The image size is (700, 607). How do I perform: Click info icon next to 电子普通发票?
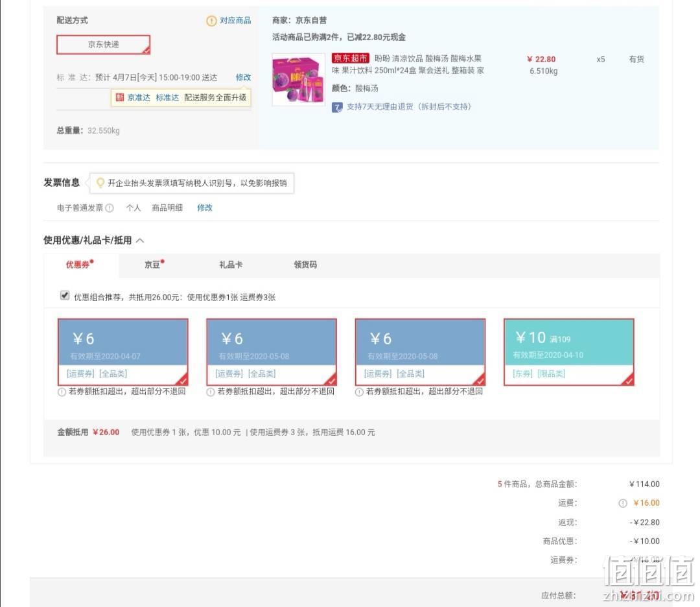[x=110, y=208]
